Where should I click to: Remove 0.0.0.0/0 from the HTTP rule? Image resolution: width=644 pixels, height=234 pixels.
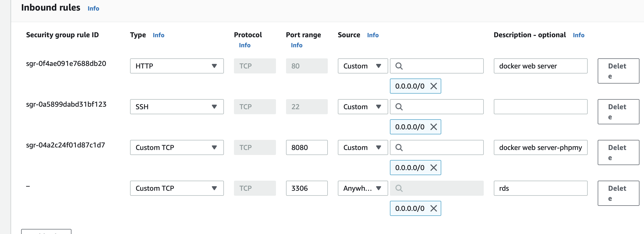coord(433,86)
